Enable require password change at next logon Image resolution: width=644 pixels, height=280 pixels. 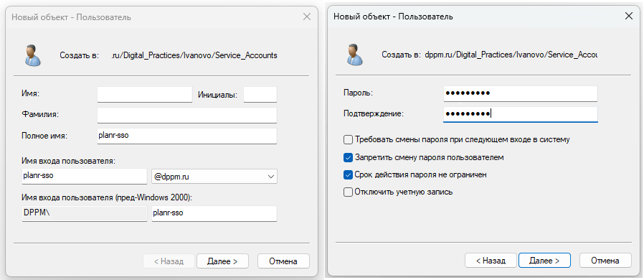348,140
